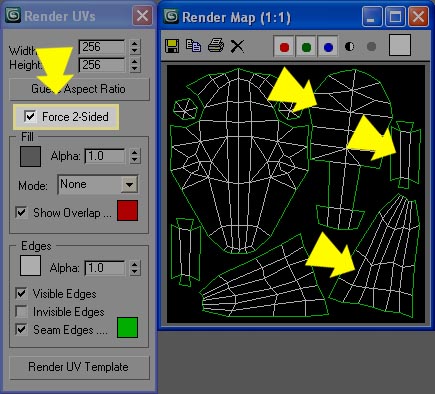Adjust the Fill Alpha spinner
The height and width of the screenshot is (394, 435).
point(134,156)
